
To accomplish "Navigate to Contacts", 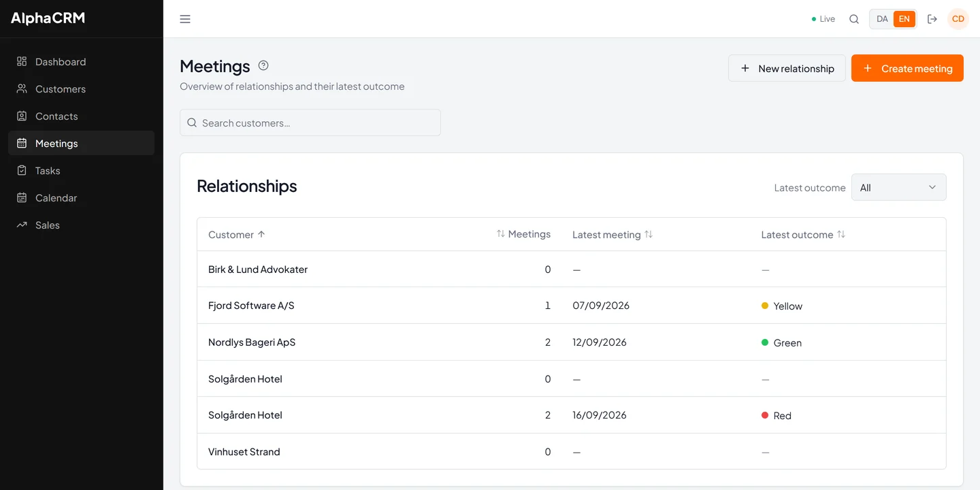I will pos(81,116).
